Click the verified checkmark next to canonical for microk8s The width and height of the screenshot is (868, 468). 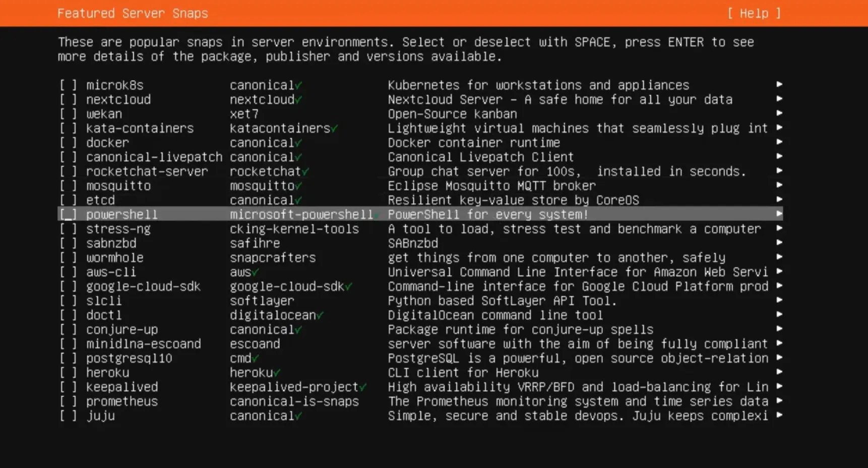tap(298, 85)
